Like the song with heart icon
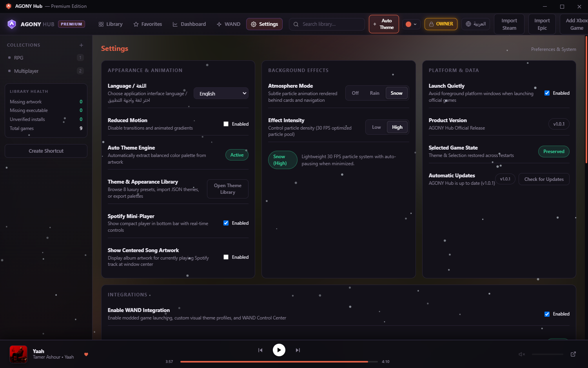Viewport: 588px width, 368px height. coord(86,354)
